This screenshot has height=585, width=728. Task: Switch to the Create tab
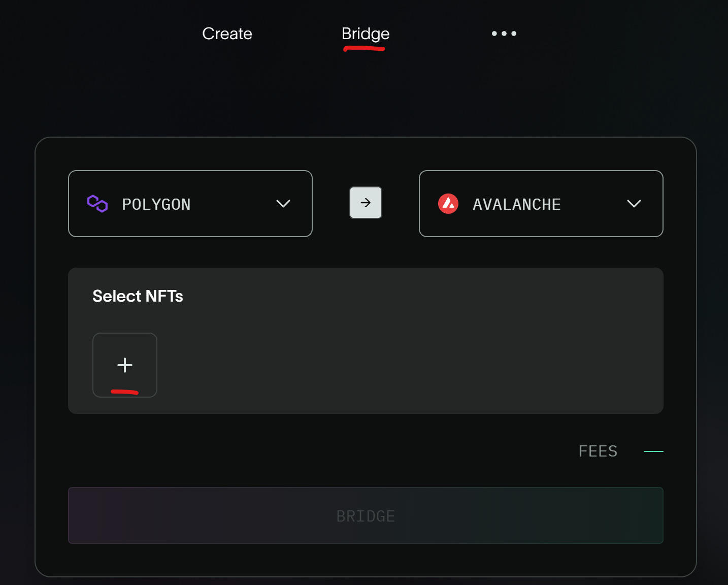227,34
